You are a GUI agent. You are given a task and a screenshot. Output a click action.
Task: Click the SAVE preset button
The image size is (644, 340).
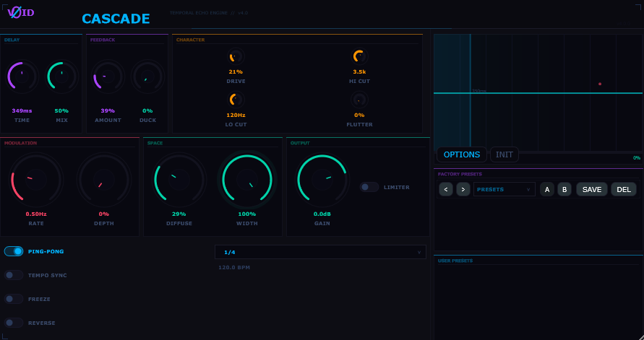(592, 189)
